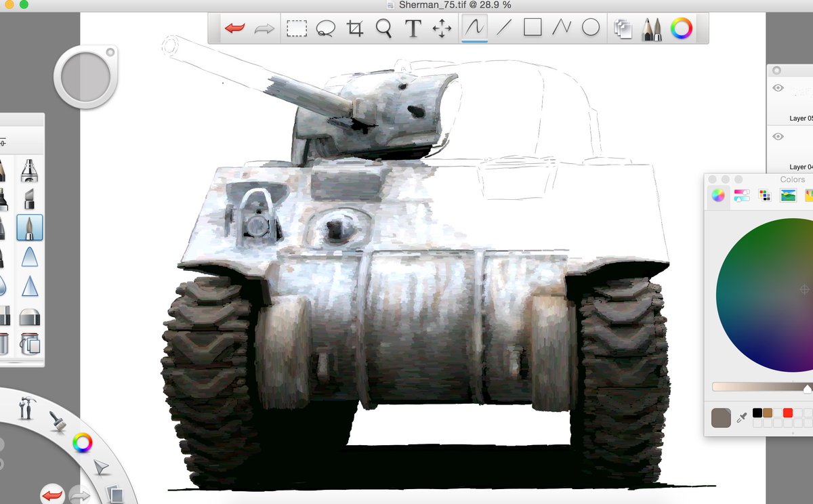Select the highlighted ink pen brush
Viewport: 813px width, 504px height.
28,228
